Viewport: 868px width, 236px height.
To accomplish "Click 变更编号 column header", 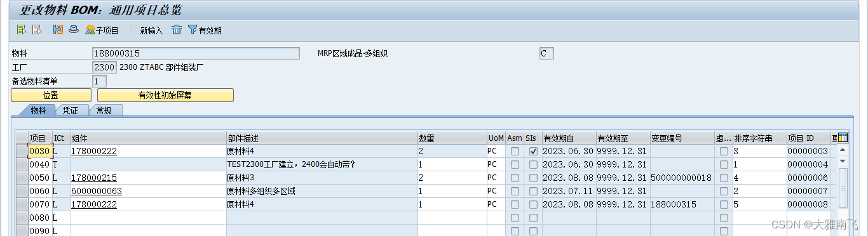I will 682,138.
